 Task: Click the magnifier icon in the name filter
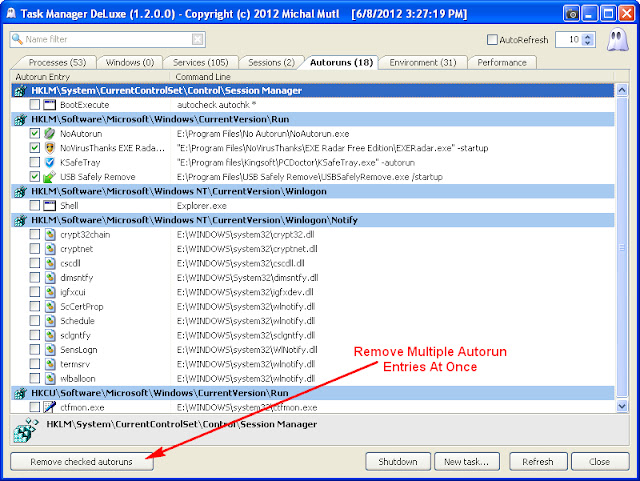[x=17, y=39]
